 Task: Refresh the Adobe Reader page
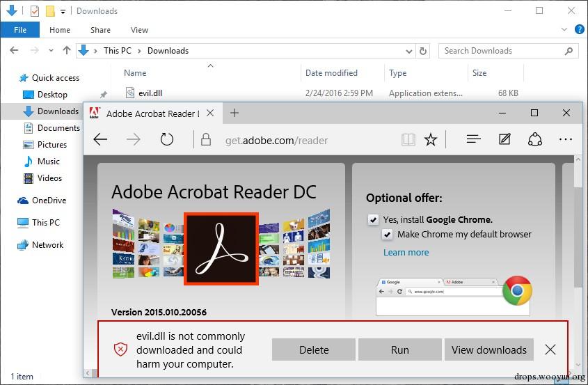(167, 140)
